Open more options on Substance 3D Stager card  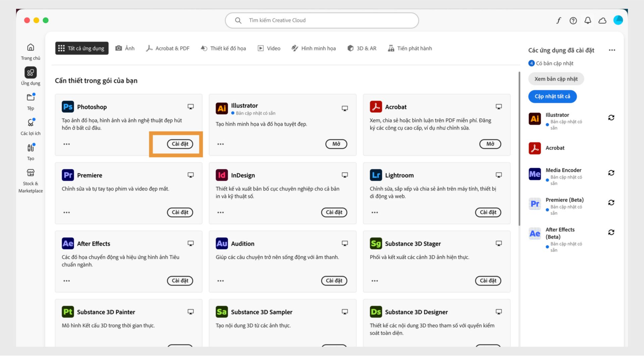[375, 281]
